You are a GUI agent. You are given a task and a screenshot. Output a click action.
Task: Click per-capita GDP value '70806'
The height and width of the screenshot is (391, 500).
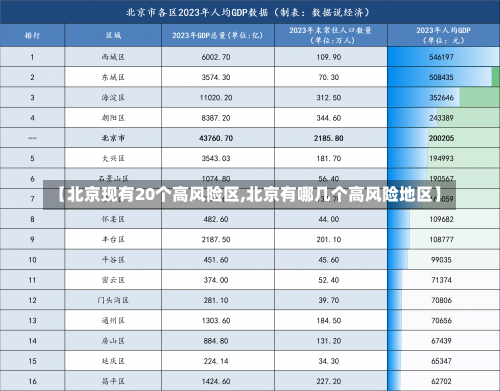441,300
